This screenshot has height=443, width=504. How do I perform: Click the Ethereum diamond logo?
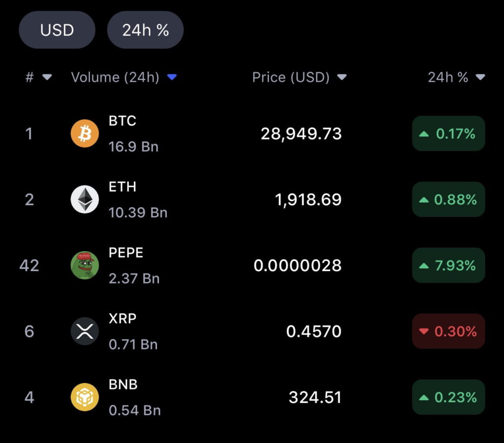(x=85, y=199)
